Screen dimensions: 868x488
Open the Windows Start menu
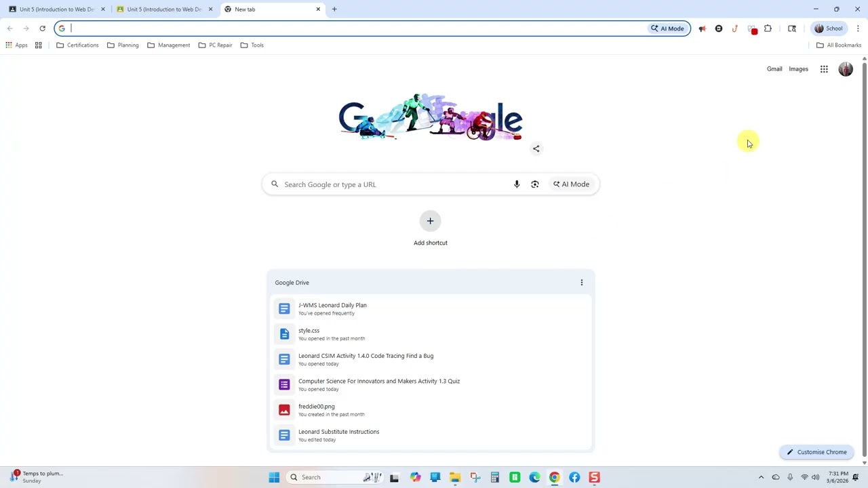(x=274, y=477)
